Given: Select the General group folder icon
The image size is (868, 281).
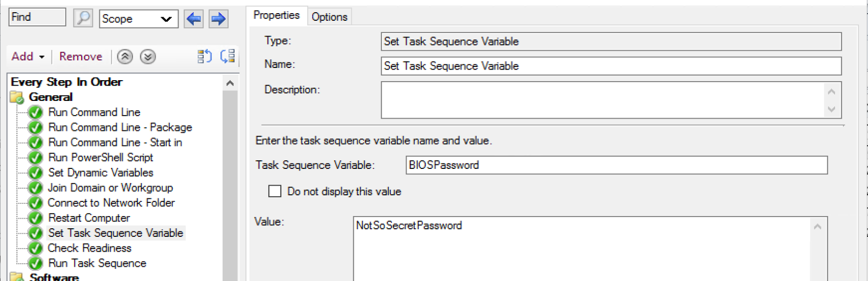Looking at the screenshot, I should [x=17, y=97].
